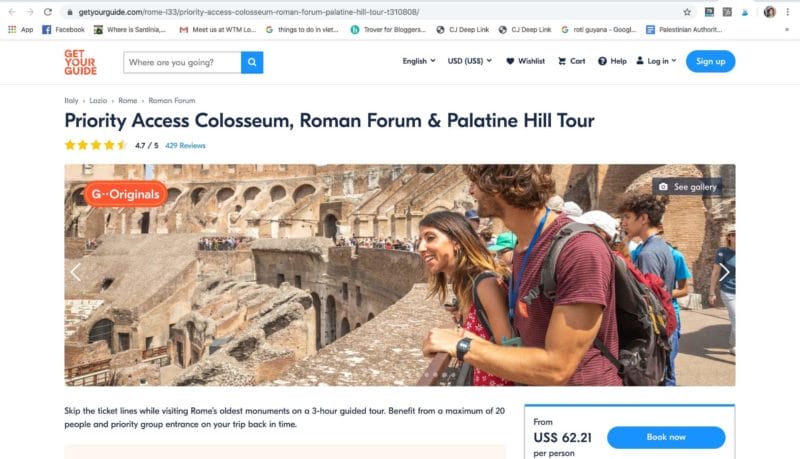This screenshot has height=459, width=800.
Task: Click the blue search magnifier button
Action: click(252, 62)
